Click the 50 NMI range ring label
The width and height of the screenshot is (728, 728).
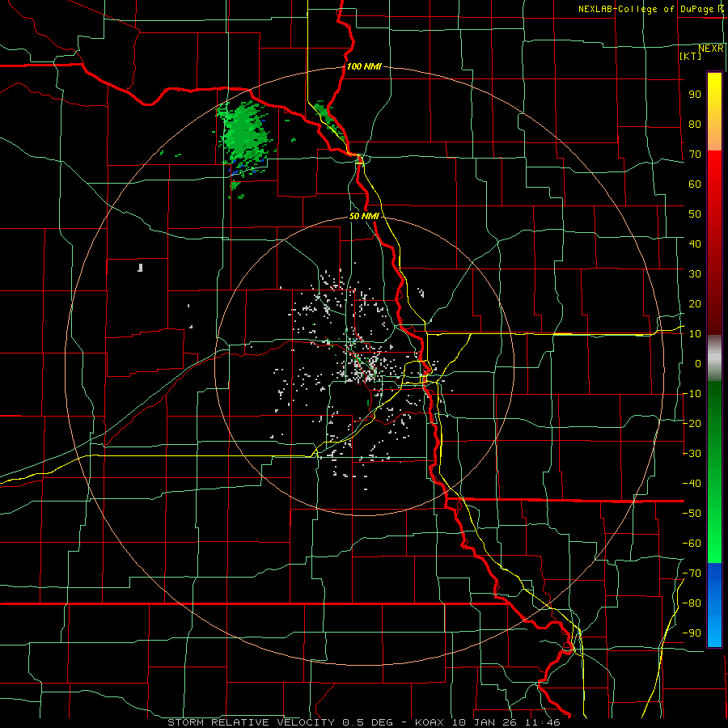coord(364,216)
